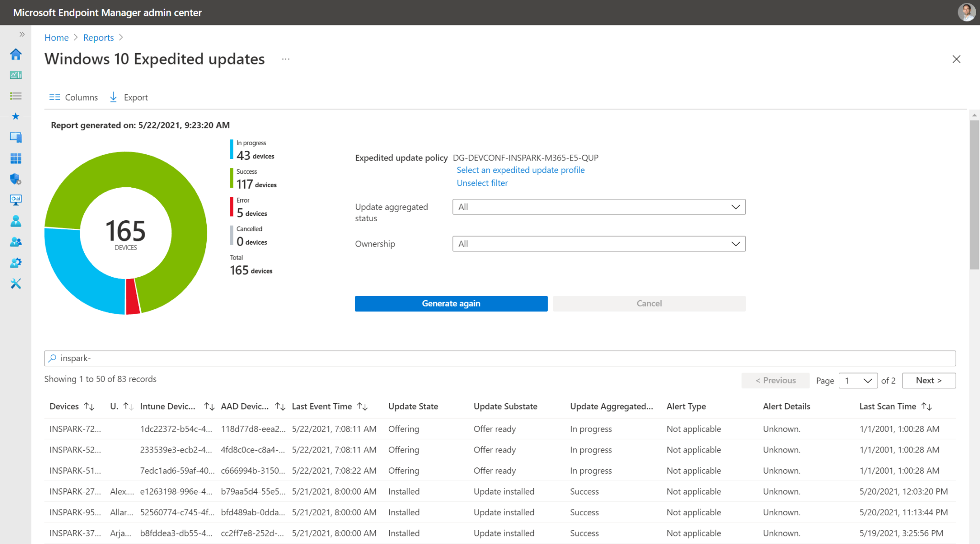This screenshot has height=544, width=980.
Task: Select the Unselect filter link
Action: 482,183
